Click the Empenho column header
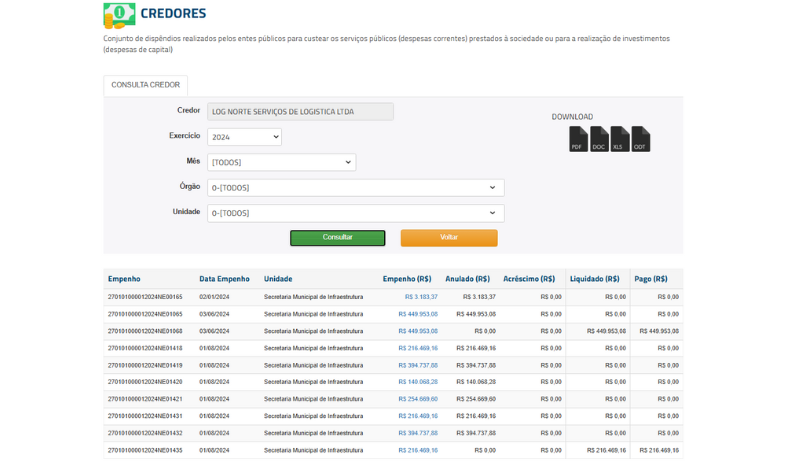 [124, 279]
